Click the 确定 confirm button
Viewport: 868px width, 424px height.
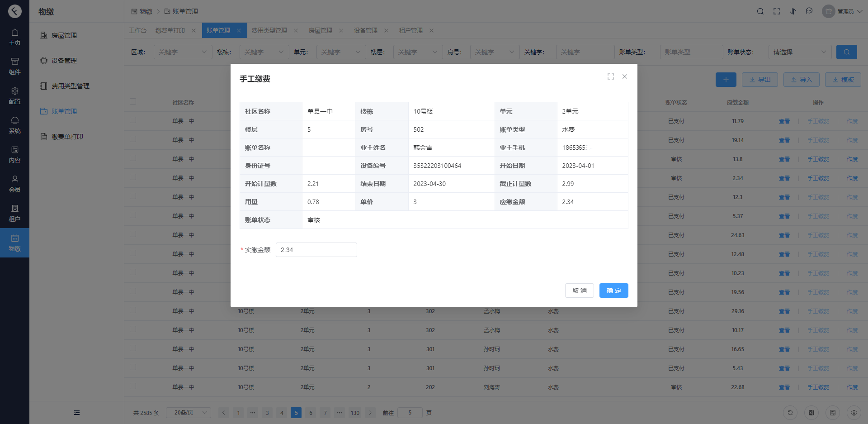tap(614, 291)
